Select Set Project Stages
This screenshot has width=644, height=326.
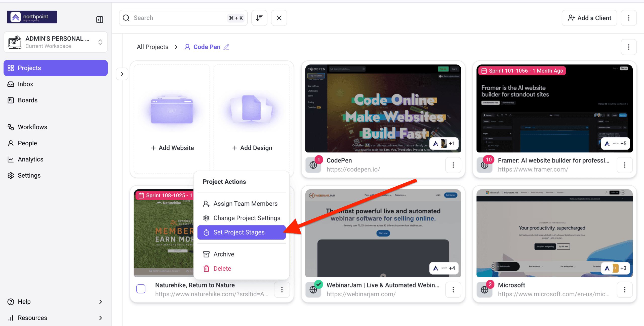(242, 232)
